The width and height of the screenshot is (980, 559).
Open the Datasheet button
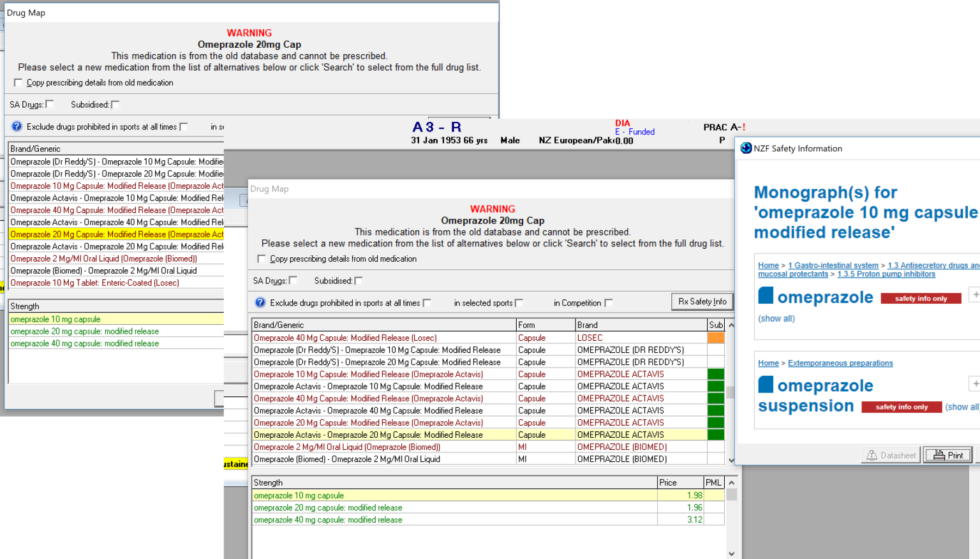coord(891,455)
